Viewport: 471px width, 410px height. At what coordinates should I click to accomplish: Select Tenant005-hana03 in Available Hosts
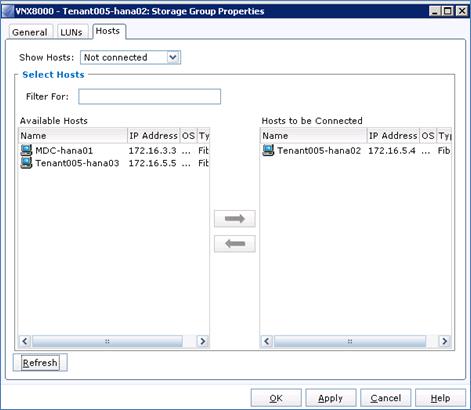pyautogui.click(x=114, y=163)
